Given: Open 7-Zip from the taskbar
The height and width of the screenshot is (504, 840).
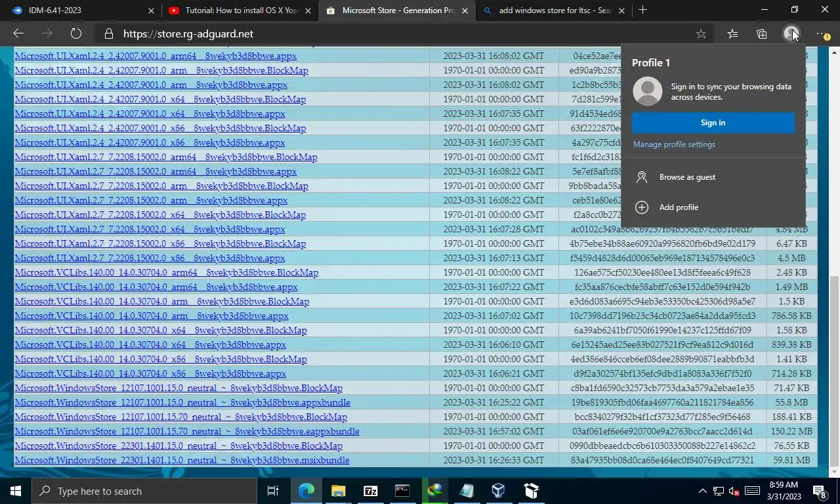Looking at the screenshot, I should (371, 491).
